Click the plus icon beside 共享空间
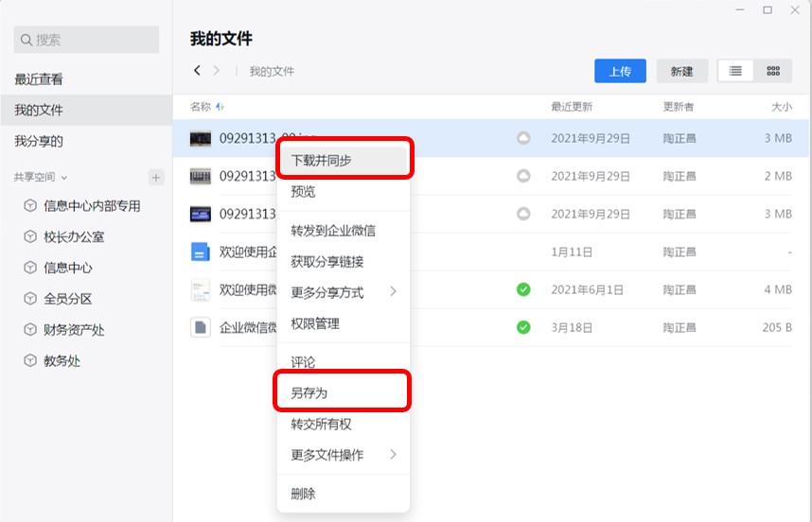 (156, 177)
